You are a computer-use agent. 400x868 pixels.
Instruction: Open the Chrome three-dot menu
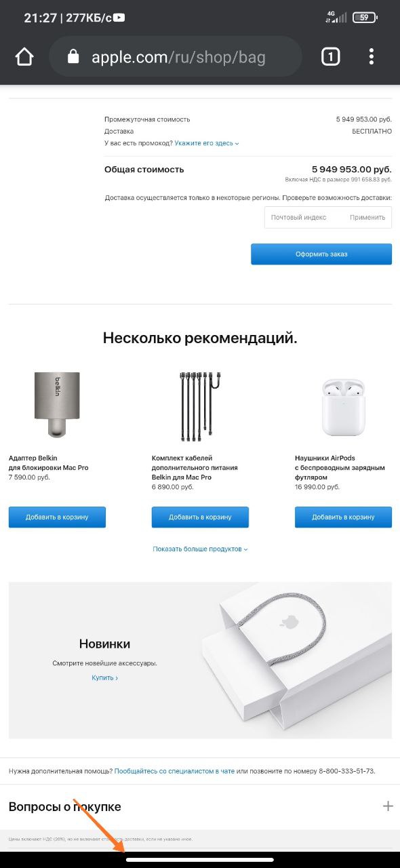tap(372, 57)
